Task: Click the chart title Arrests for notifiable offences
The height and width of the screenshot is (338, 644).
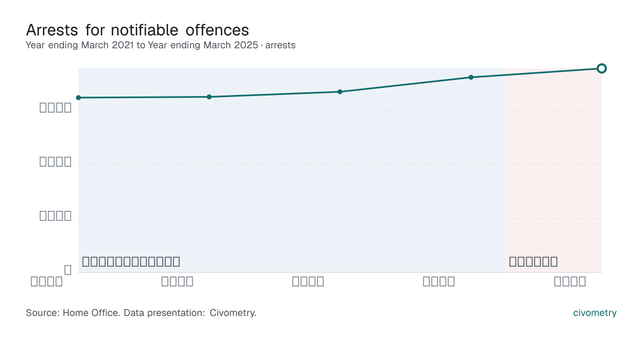Action: pos(137,30)
